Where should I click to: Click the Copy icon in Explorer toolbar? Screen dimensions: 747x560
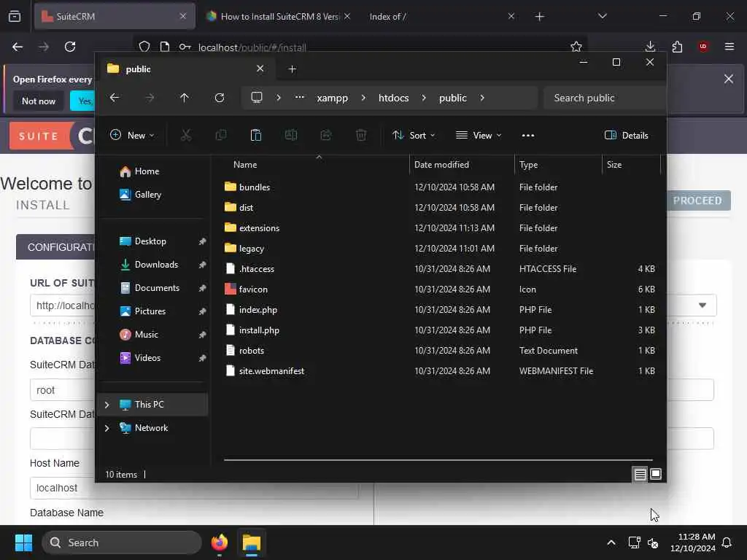[221, 135]
